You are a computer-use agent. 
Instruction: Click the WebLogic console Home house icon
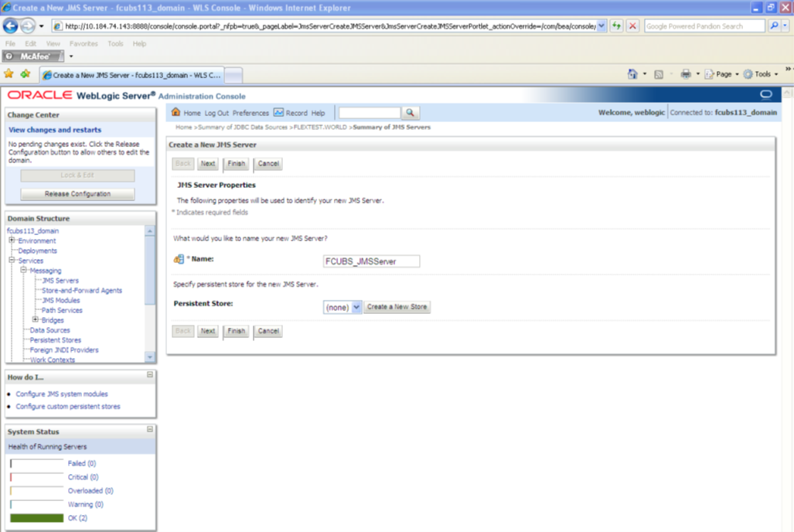pyautogui.click(x=175, y=112)
